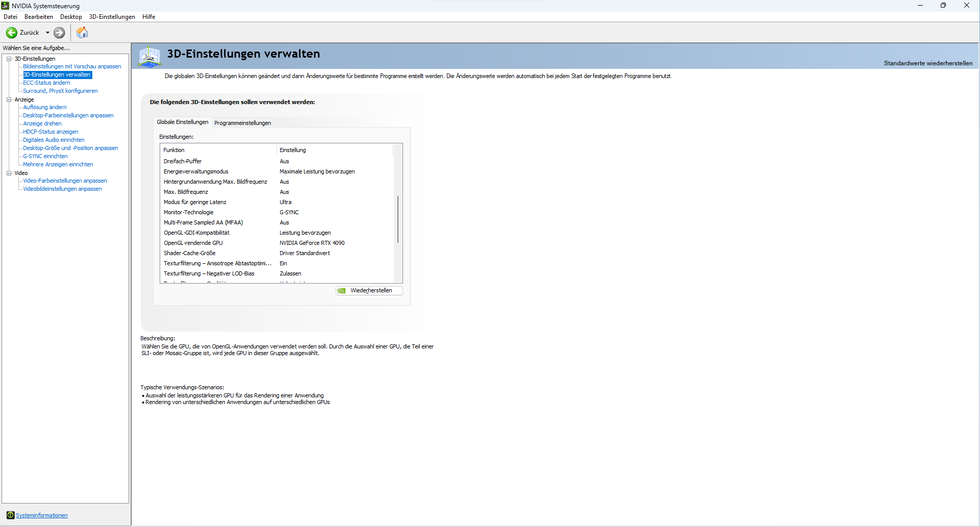Select the Max. Bildfrequenz row

click(277, 192)
